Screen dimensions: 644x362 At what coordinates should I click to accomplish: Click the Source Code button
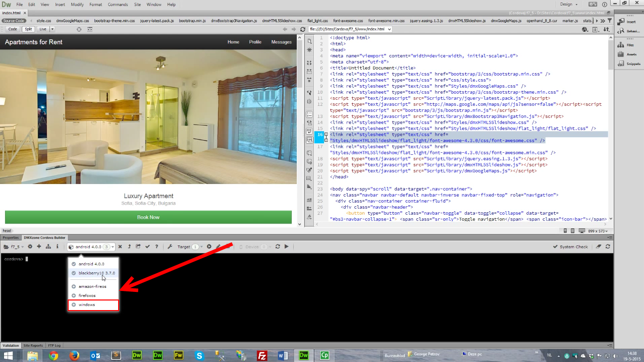[14, 21]
